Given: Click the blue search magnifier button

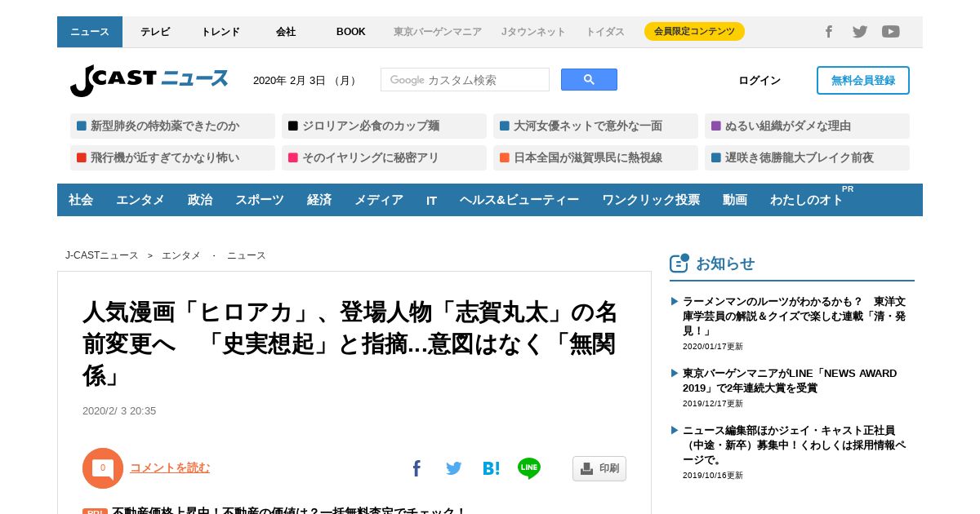Looking at the screenshot, I should pyautogui.click(x=589, y=80).
